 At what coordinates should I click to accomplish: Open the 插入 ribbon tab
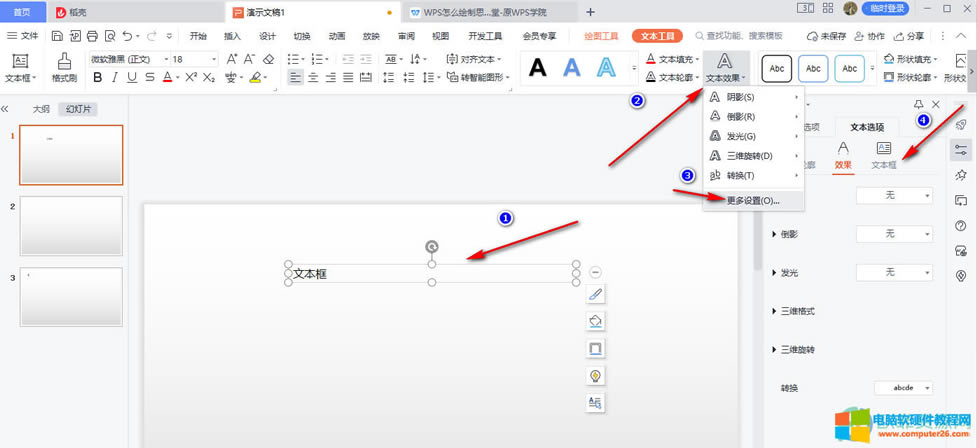(x=232, y=36)
